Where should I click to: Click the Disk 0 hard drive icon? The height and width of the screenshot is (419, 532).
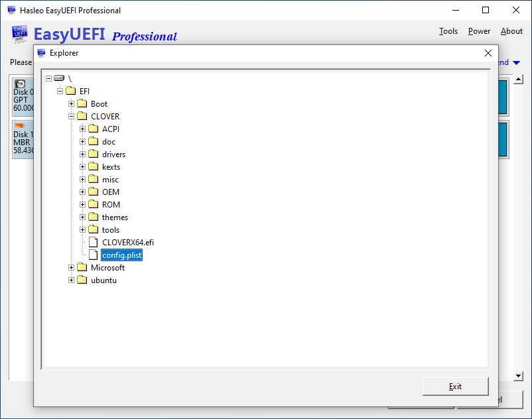point(20,84)
